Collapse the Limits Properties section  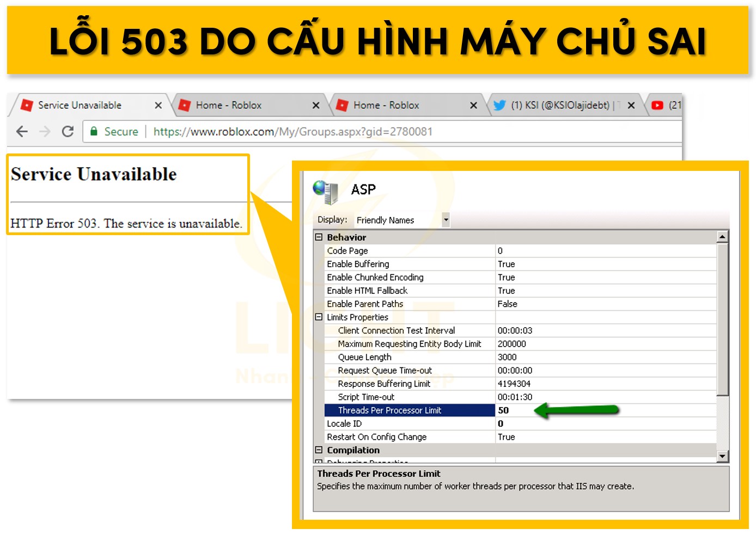[x=319, y=317]
